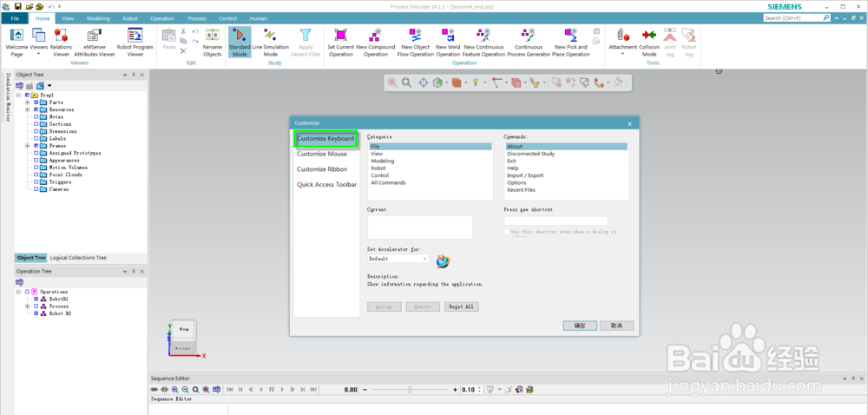Click Zoom to Selection in viewer toolbar
Screen dimensions: 868x415
click(392, 82)
